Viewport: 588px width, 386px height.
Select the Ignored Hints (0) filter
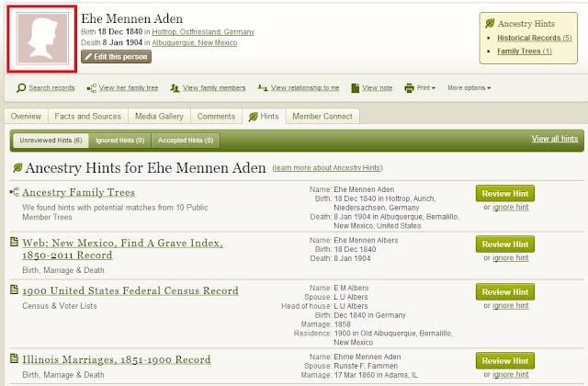[120, 141]
